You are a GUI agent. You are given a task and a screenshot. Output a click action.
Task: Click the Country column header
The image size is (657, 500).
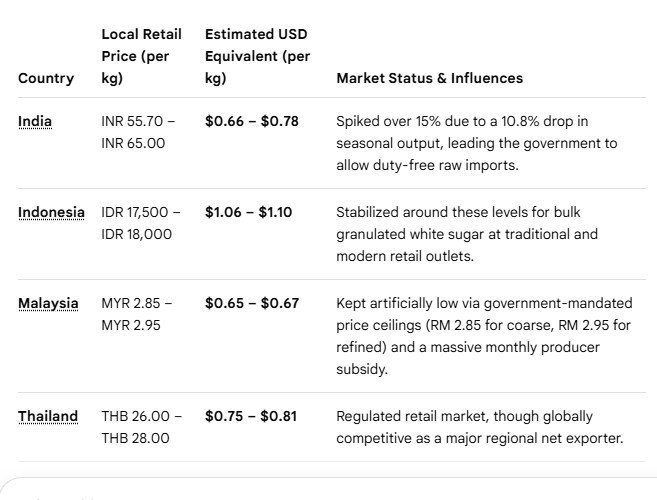(x=46, y=78)
